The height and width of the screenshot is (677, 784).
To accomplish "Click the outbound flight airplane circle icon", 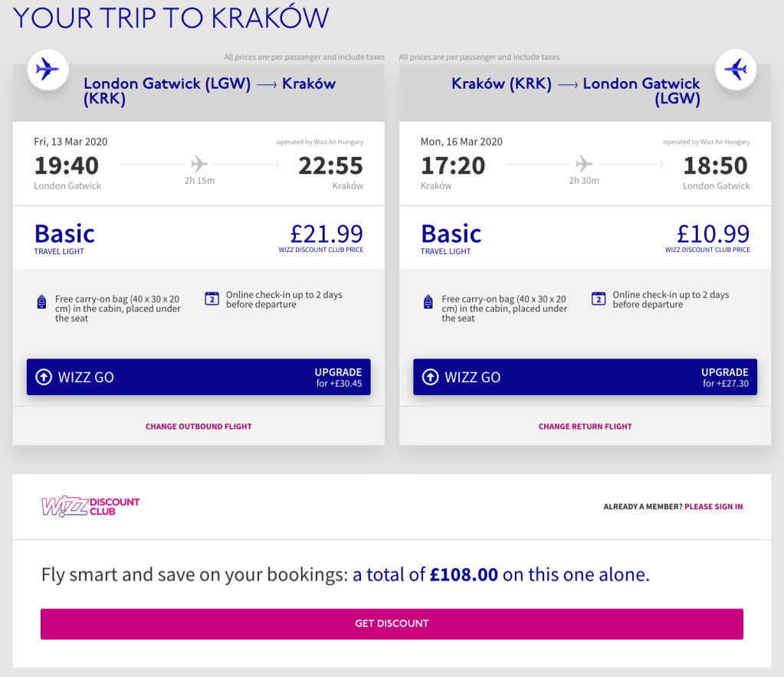I will pyautogui.click(x=48, y=70).
